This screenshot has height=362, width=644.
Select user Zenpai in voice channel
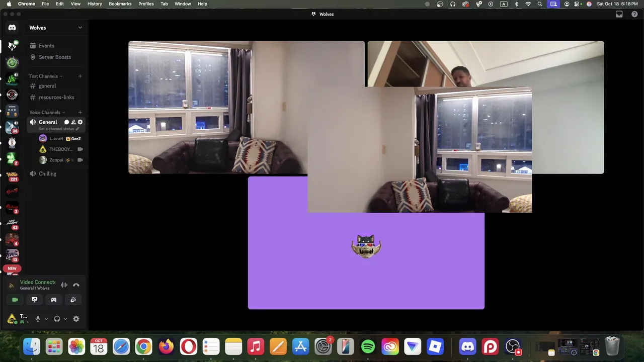click(x=60, y=160)
